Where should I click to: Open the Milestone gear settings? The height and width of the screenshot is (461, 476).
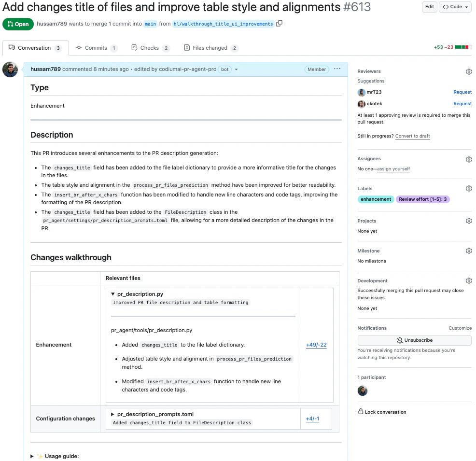pos(469,251)
